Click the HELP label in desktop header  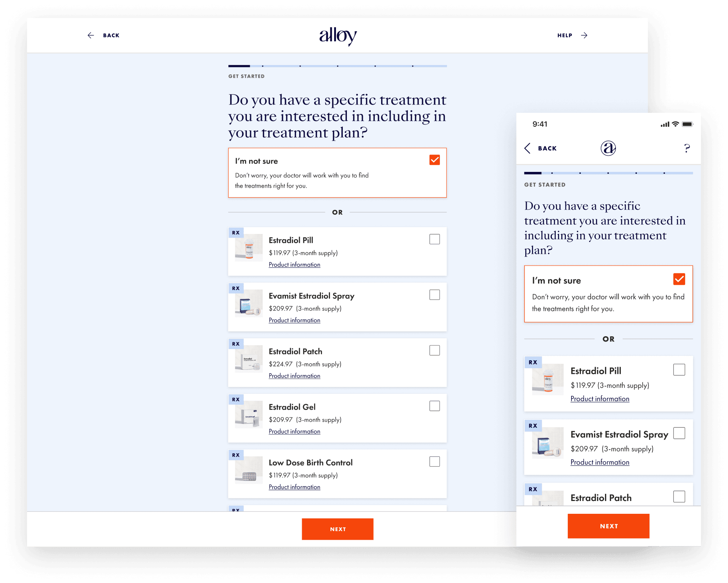pyautogui.click(x=565, y=35)
